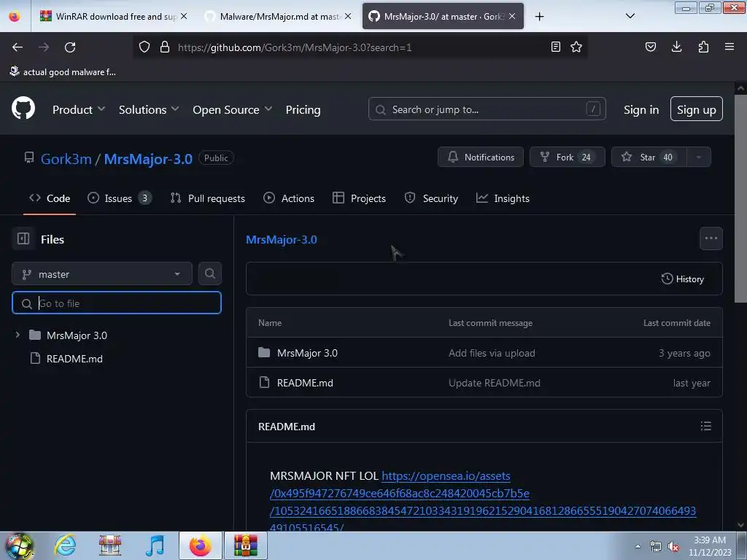
Task: Open extensions puzzle icon
Action: 703,47
